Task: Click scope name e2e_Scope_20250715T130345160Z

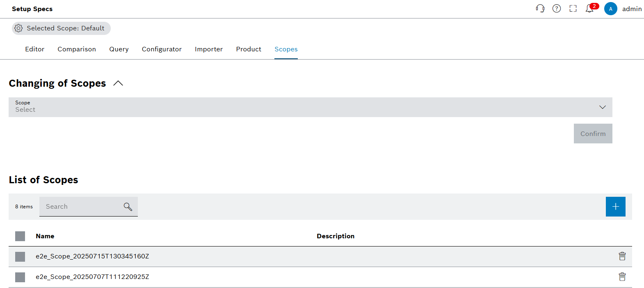Action: [92, 256]
